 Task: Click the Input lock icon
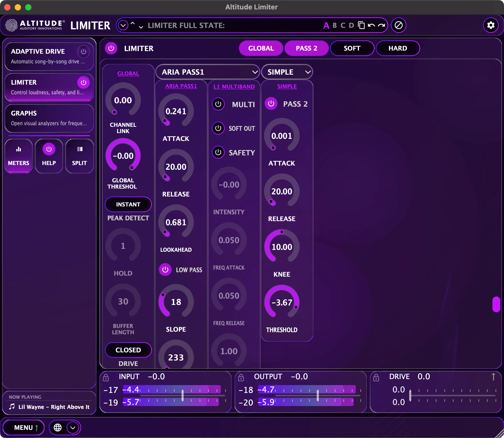106,377
